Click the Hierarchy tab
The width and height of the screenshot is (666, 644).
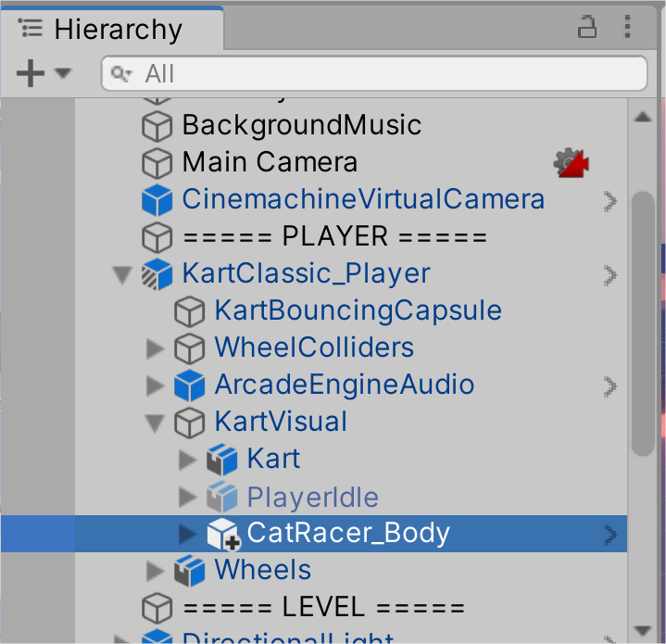[112, 29]
